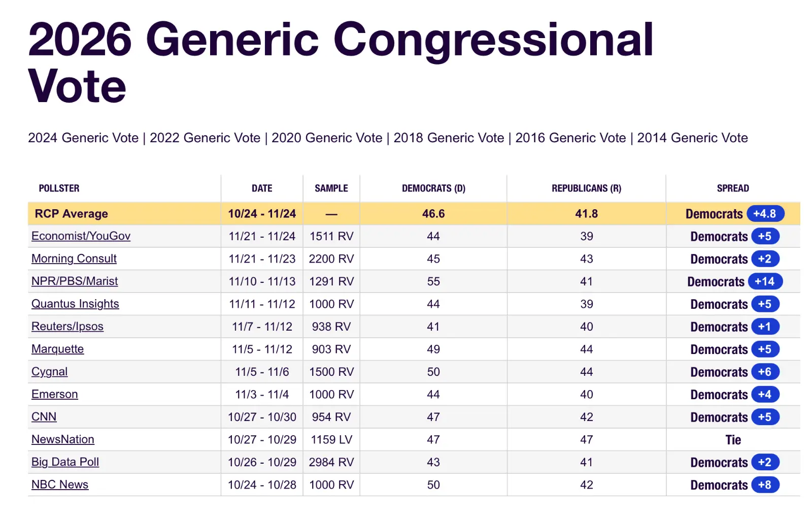
Task: Open the Quantus Insights poll
Action: tap(75, 304)
